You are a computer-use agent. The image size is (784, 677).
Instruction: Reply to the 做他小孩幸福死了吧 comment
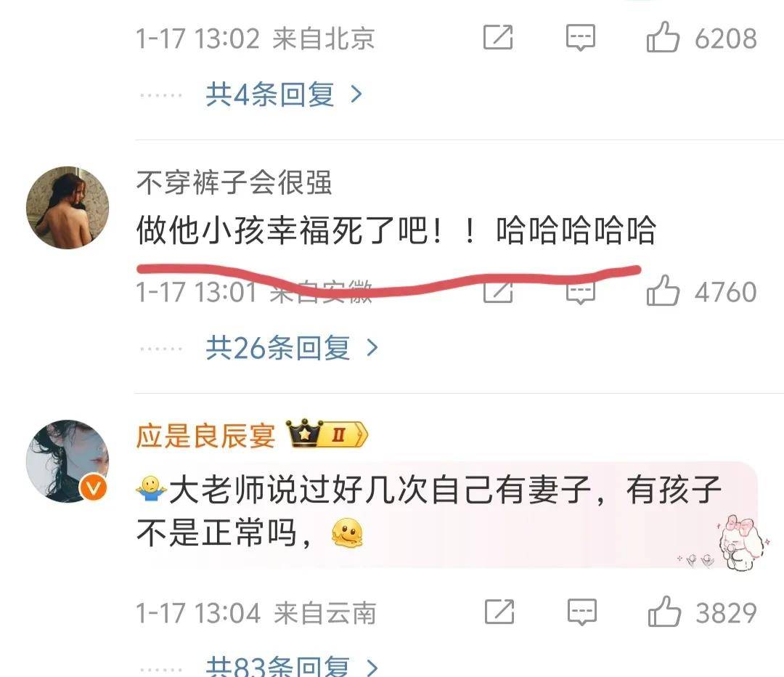(581, 293)
